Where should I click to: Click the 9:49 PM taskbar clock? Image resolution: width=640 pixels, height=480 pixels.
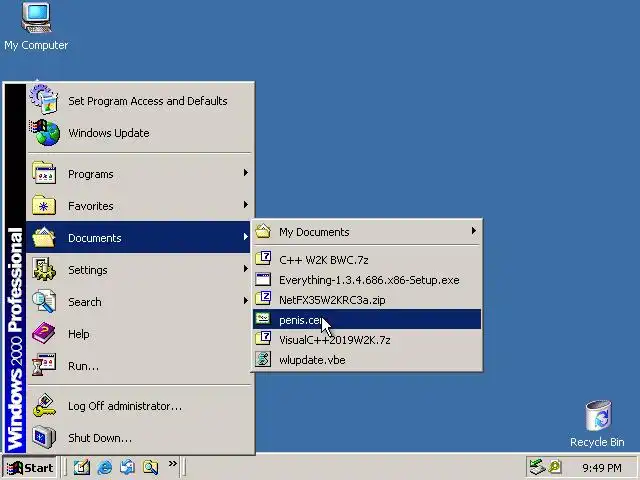point(602,468)
